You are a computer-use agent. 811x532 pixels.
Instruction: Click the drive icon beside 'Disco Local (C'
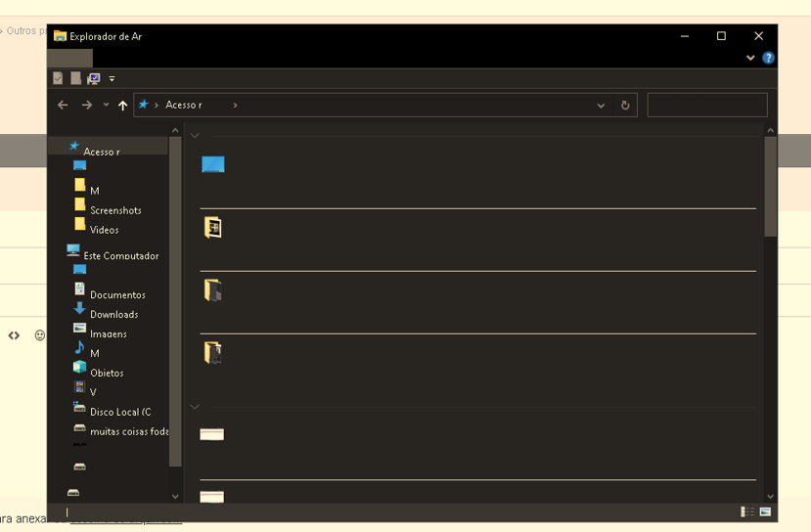(x=79, y=408)
